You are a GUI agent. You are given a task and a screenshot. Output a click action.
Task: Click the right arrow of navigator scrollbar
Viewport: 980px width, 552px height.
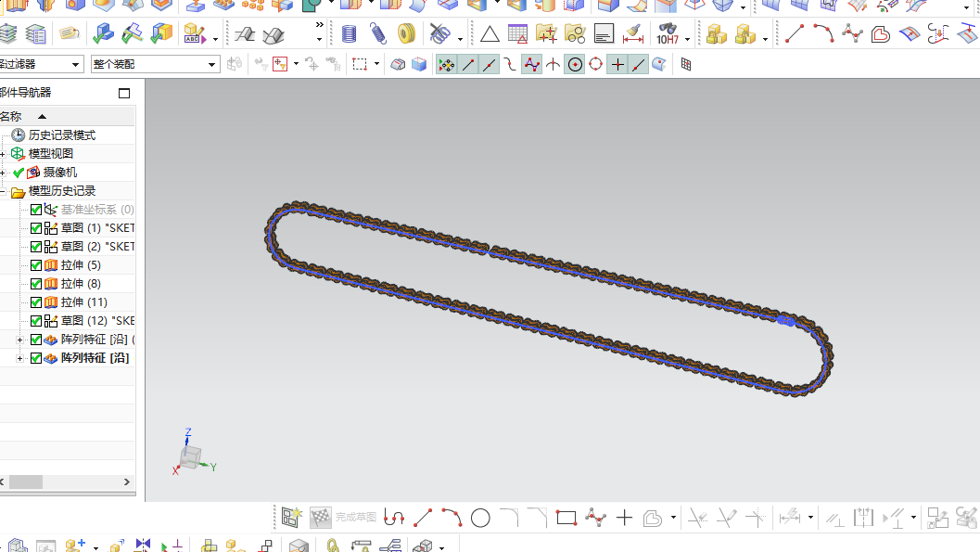(x=127, y=482)
